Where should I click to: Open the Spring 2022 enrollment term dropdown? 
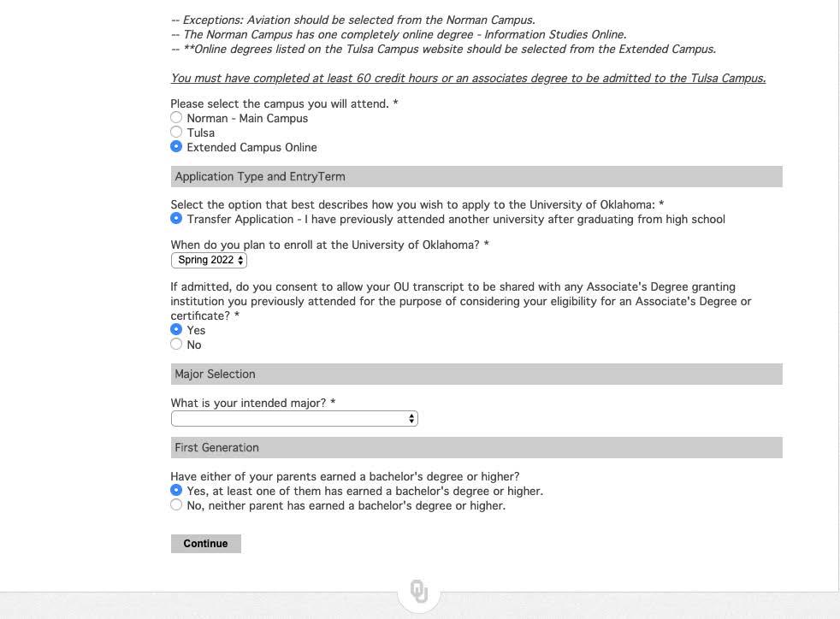[209, 260]
